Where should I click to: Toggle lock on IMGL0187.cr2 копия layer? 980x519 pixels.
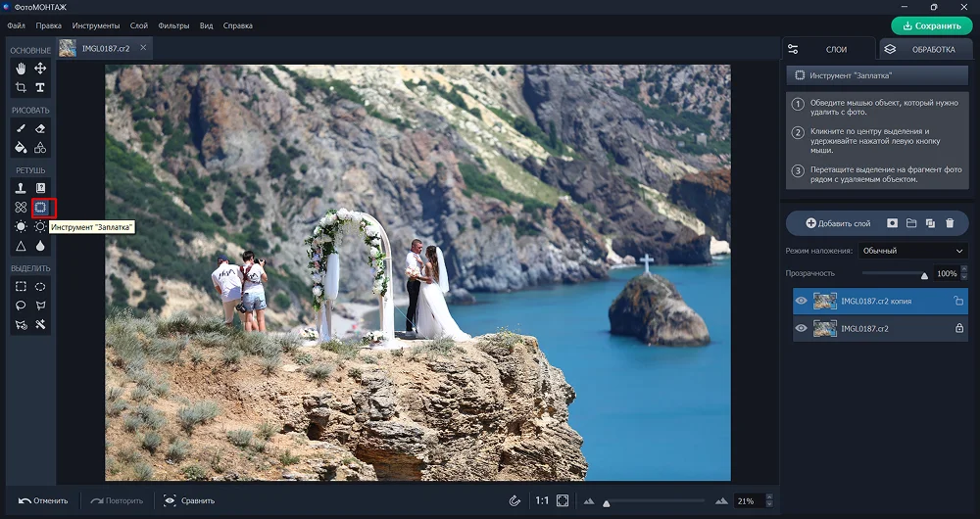(x=958, y=301)
